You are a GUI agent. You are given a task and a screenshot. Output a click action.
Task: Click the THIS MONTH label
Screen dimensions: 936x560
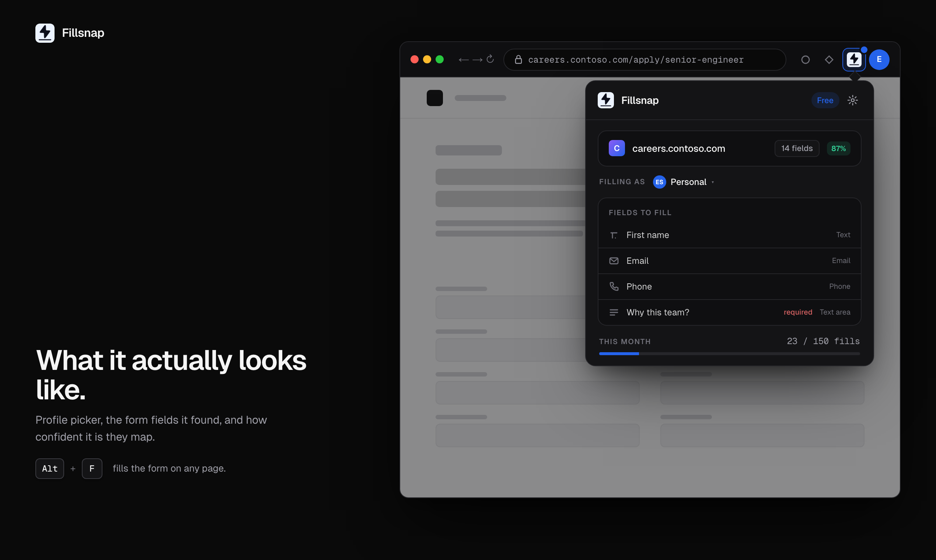[625, 342]
